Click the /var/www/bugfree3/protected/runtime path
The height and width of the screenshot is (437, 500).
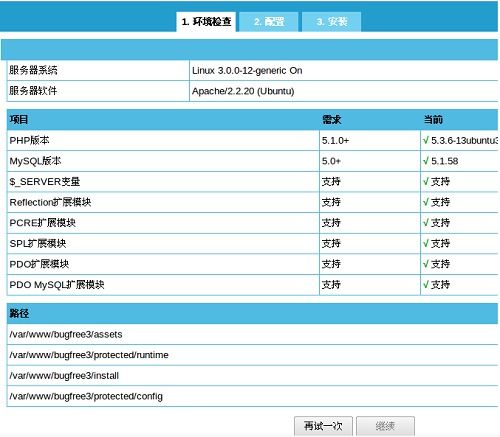click(x=89, y=355)
